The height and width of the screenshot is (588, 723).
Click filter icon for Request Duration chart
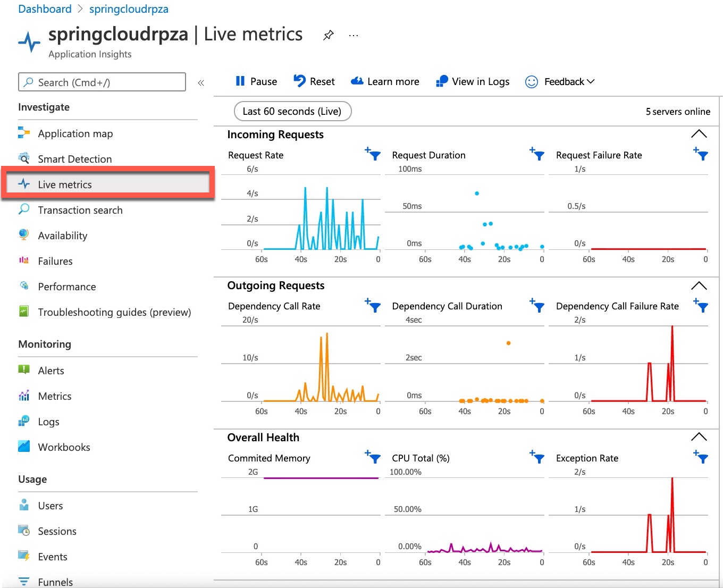point(537,154)
